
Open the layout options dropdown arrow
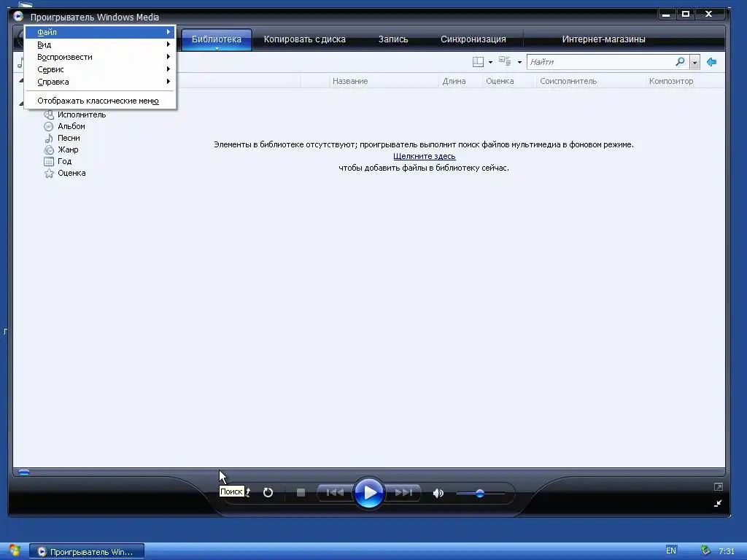tap(491, 62)
